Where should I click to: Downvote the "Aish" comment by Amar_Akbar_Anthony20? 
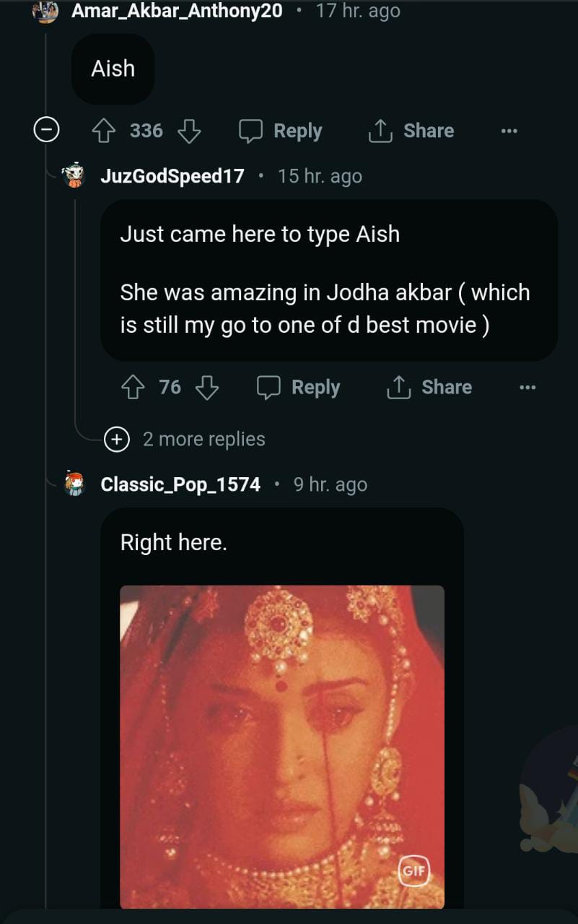(189, 131)
